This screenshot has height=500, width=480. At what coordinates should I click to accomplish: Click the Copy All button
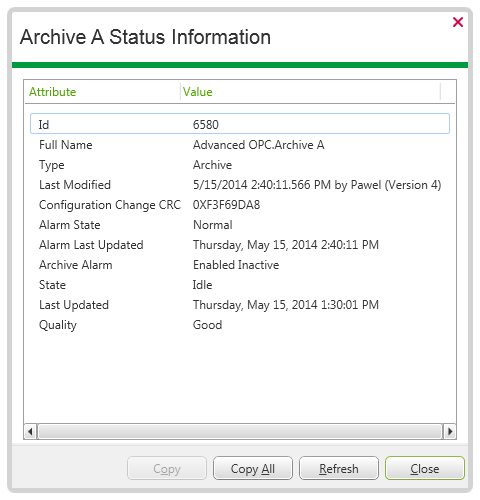253,468
